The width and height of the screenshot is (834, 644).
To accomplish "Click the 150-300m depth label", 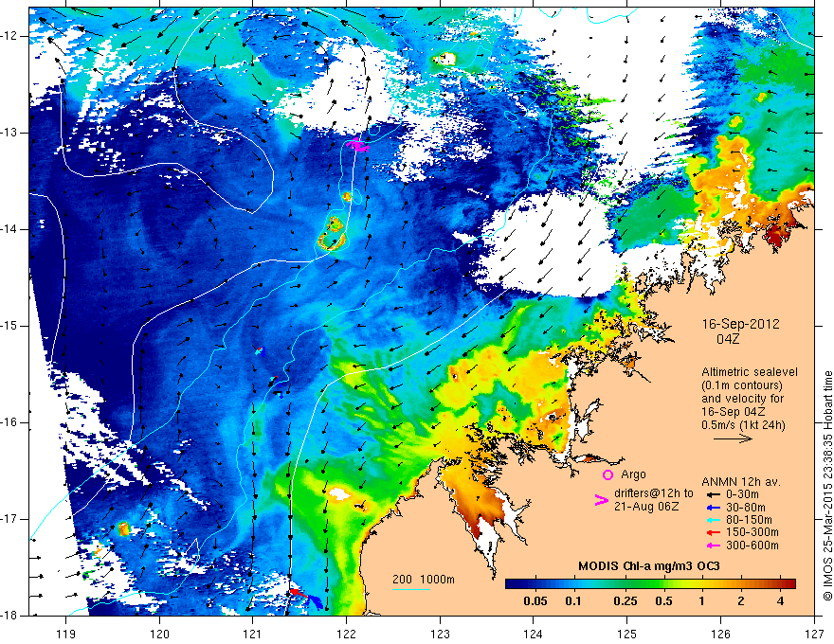I will coord(752,533).
